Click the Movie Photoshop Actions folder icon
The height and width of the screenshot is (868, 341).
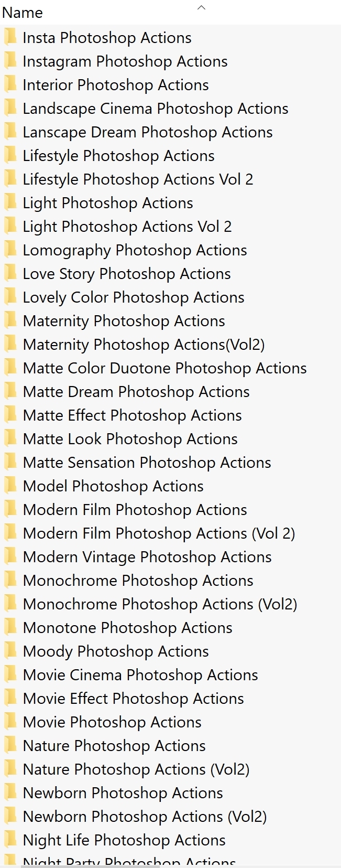coord(10,722)
